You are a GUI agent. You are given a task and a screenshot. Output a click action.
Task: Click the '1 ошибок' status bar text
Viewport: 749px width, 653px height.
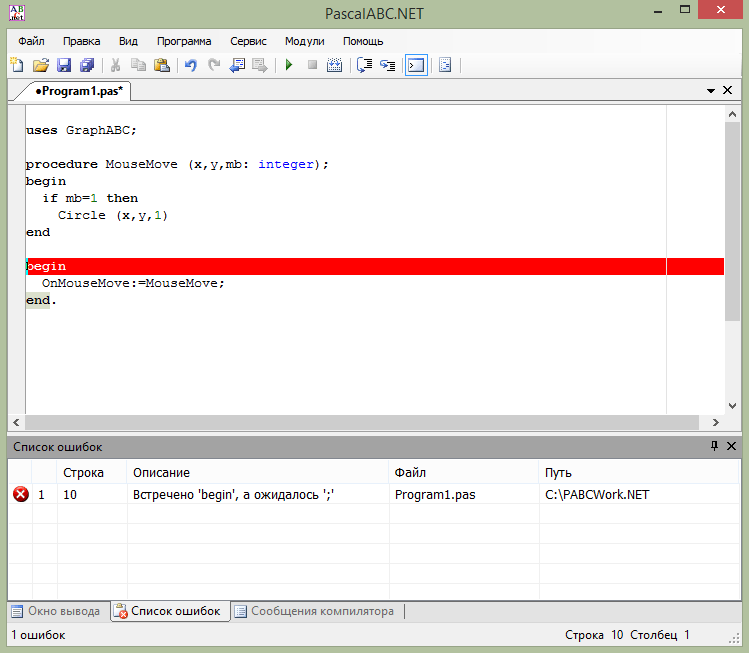[x=38, y=635]
